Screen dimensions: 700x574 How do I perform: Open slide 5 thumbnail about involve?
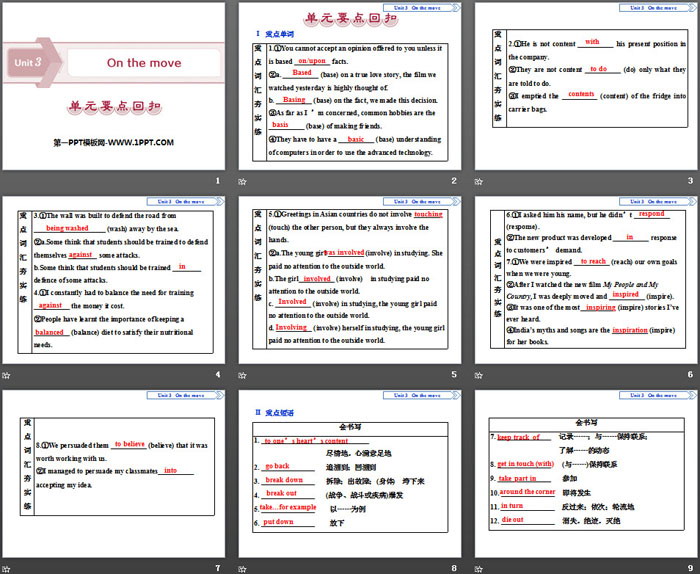(x=350, y=280)
